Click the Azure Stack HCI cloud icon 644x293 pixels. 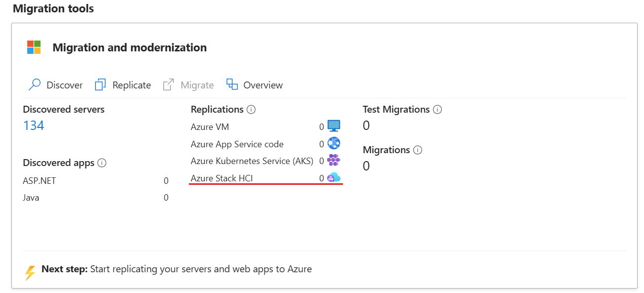[333, 178]
